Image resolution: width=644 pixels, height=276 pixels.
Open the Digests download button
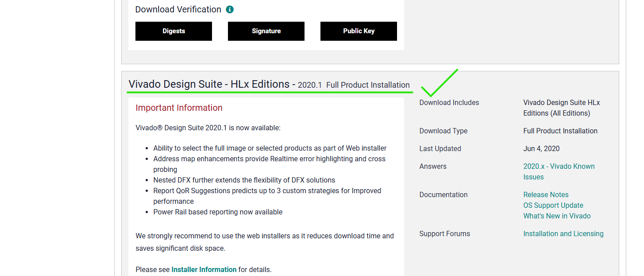coord(174,31)
